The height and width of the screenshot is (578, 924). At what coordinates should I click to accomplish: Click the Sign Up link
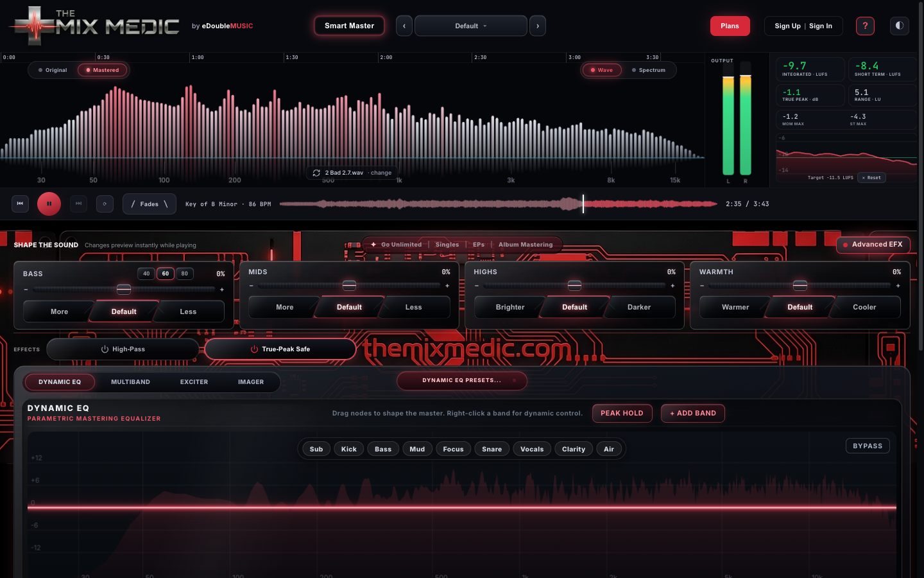(x=787, y=26)
